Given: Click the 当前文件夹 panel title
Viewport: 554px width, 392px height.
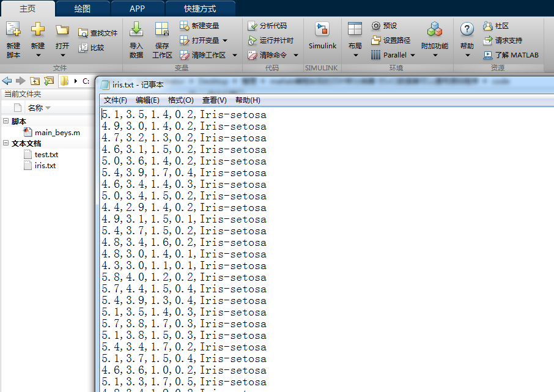Looking at the screenshot, I should point(23,94).
